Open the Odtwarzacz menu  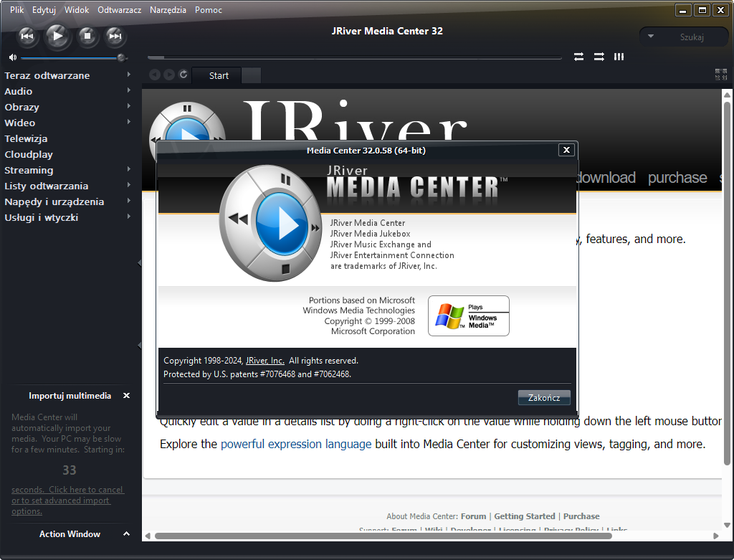(120, 10)
